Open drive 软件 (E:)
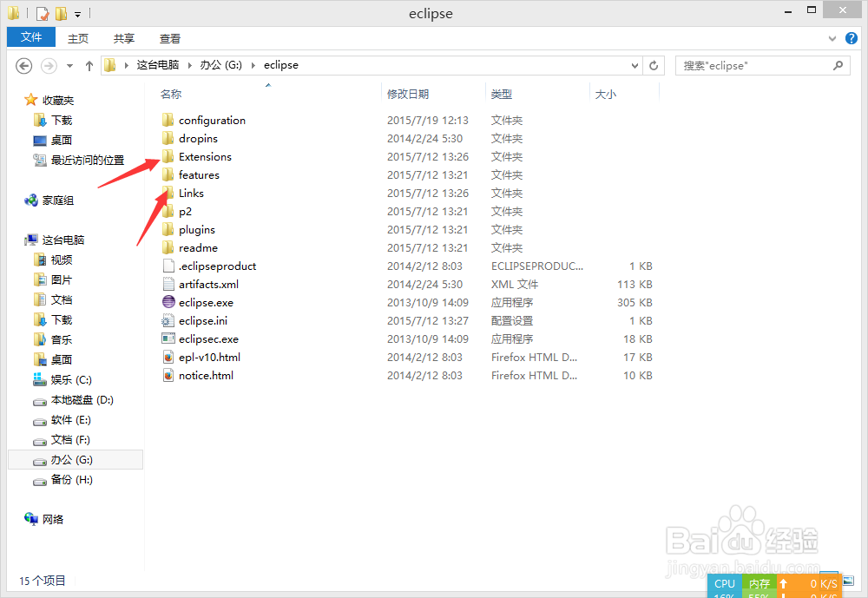868x598 pixels. pos(71,420)
